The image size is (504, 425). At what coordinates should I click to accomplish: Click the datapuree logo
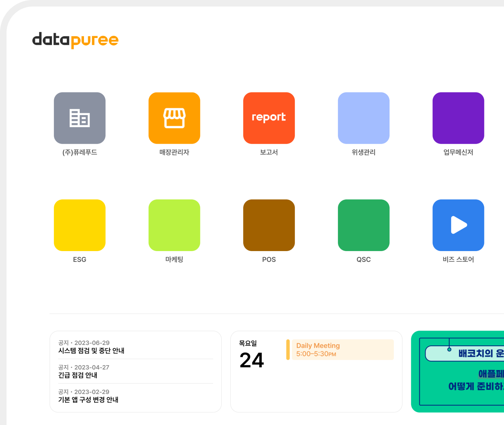pos(75,40)
